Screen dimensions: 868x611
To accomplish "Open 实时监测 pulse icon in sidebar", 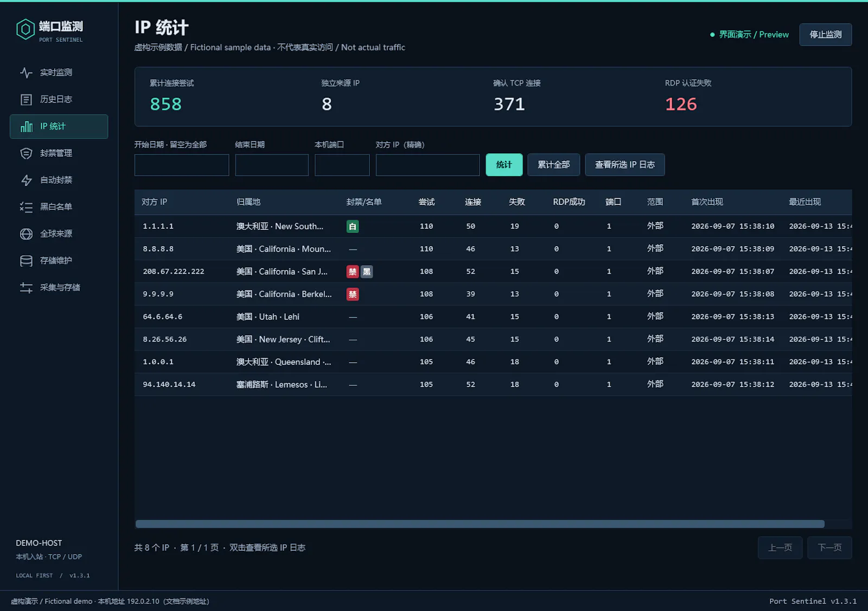I will pyautogui.click(x=26, y=73).
